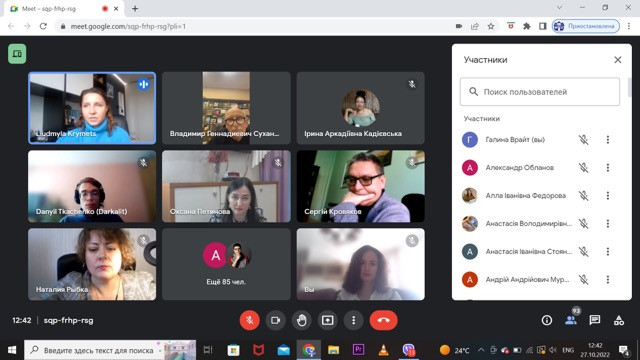This screenshot has height=360, width=640.
Task: Open the chat messages icon
Action: tap(595, 320)
